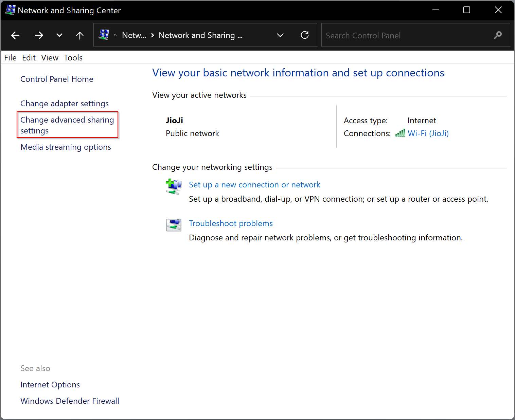This screenshot has height=420, width=515.
Task: Click the Change your networking settings heading
Action: [212, 167]
